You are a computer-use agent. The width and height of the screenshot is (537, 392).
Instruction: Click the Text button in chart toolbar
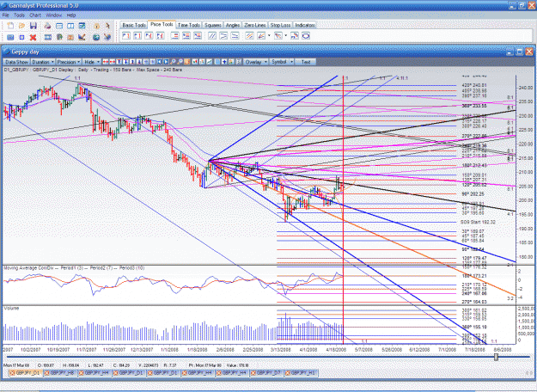pyautogui.click(x=306, y=62)
